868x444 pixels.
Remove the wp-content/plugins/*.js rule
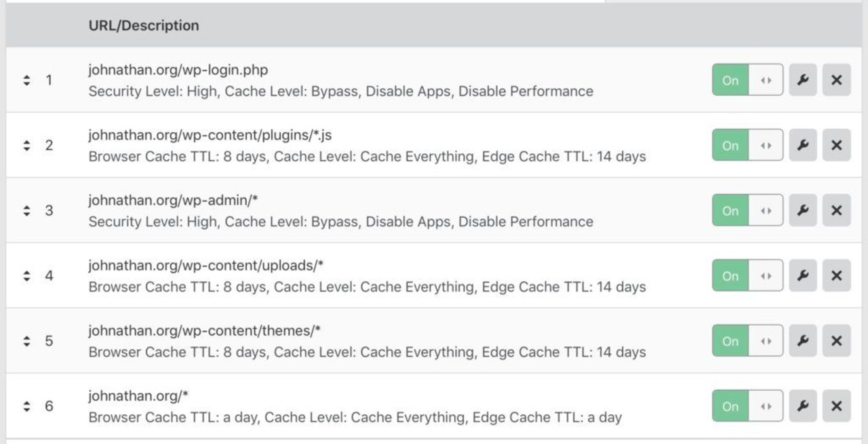[x=836, y=145]
